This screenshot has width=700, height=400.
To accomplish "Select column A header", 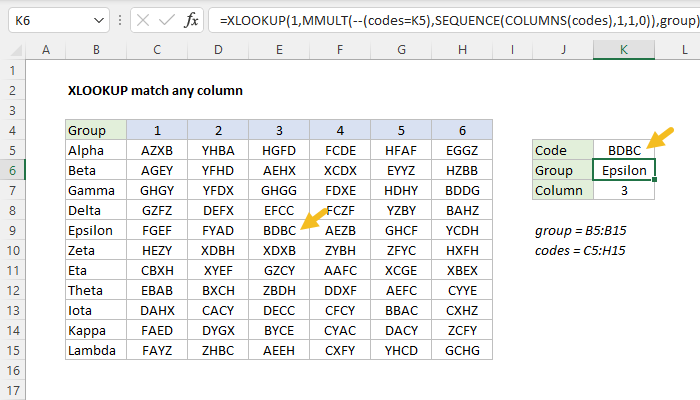I will [46, 50].
